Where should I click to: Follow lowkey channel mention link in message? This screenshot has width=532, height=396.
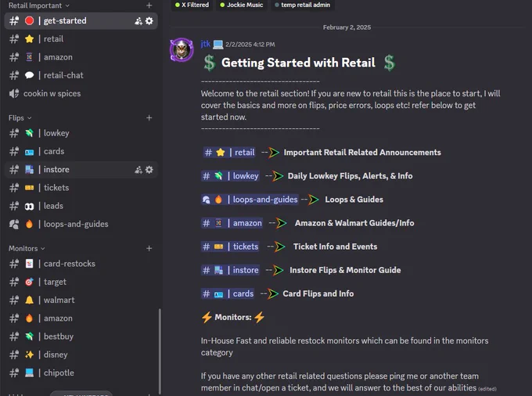click(x=230, y=176)
